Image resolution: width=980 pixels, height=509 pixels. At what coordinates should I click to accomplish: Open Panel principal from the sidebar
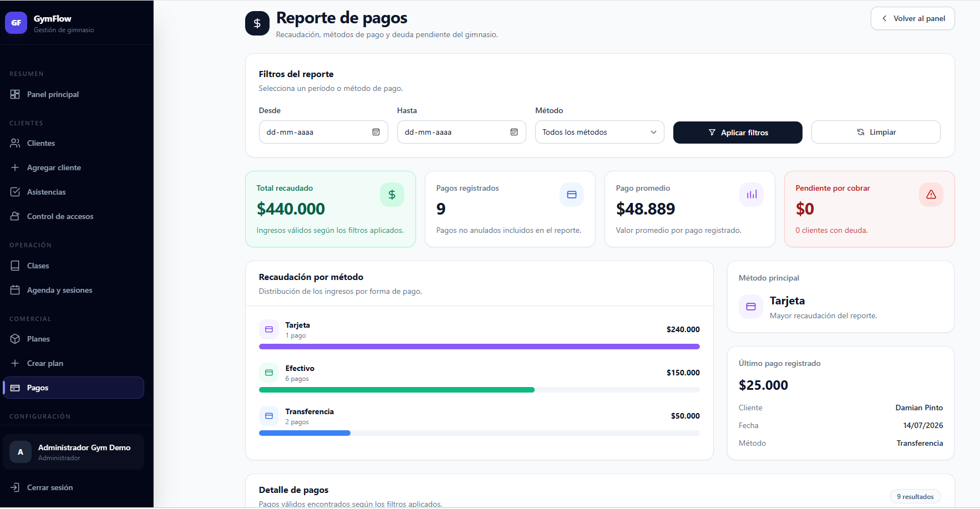click(73, 94)
